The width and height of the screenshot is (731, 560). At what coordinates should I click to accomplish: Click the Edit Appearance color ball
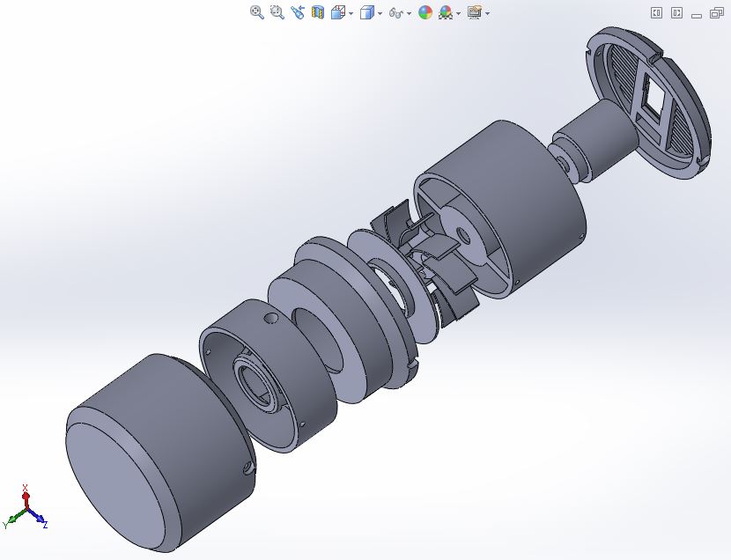tap(425, 12)
